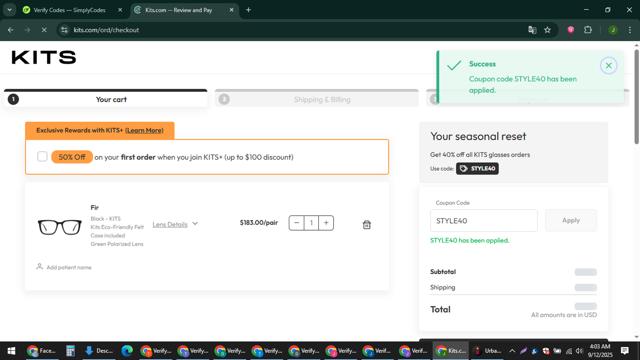This screenshot has height=360, width=640.
Task: Open the Chrome three-dot menu
Action: (629, 30)
